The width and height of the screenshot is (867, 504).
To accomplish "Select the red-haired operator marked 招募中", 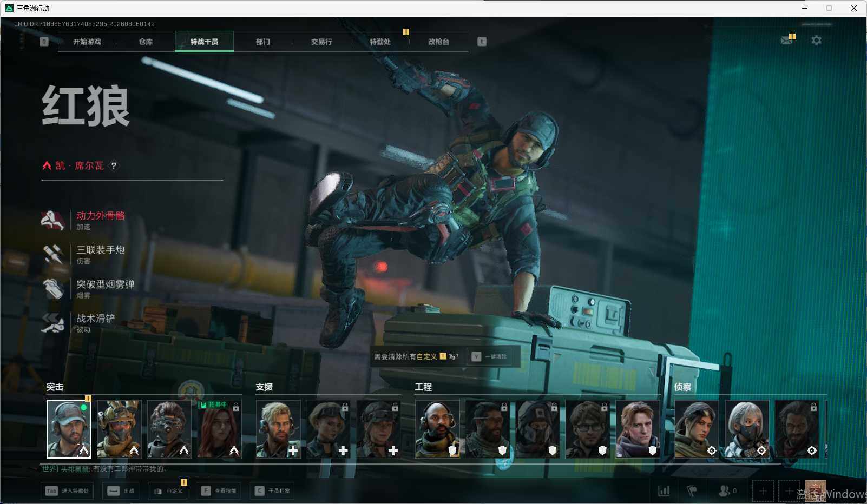I will 219,429.
